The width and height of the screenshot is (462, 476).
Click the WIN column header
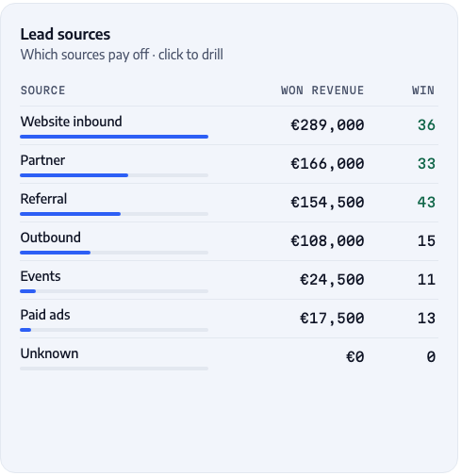[423, 90]
